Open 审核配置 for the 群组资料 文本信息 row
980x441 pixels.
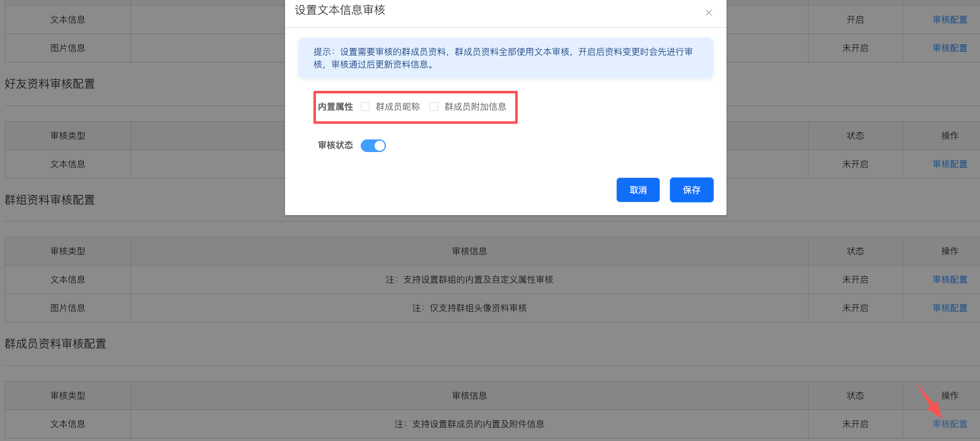(x=950, y=279)
